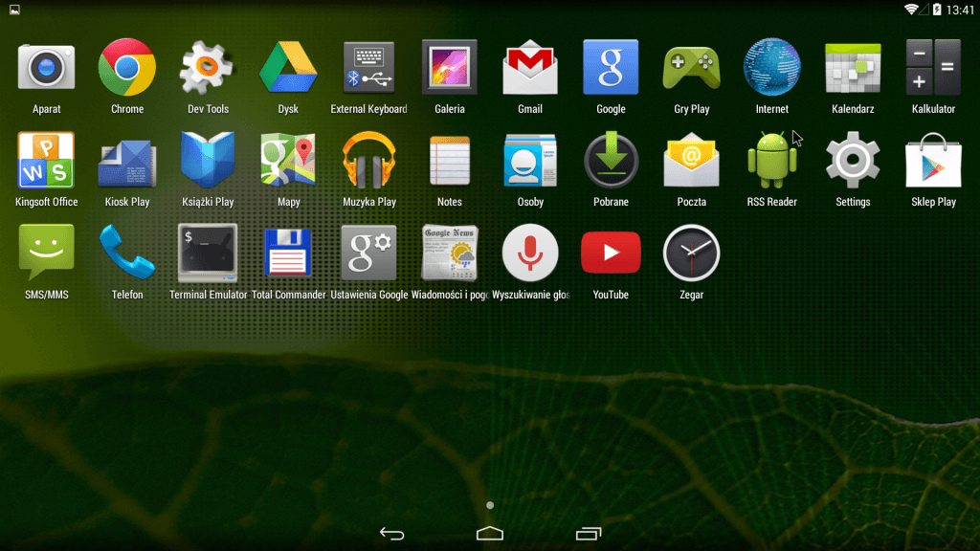Open Książki Play books app
The width and height of the screenshot is (980, 551).
[208, 161]
